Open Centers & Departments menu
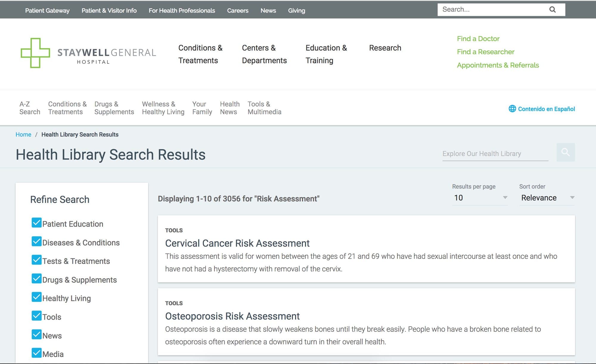596x364 pixels. [264, 54]
